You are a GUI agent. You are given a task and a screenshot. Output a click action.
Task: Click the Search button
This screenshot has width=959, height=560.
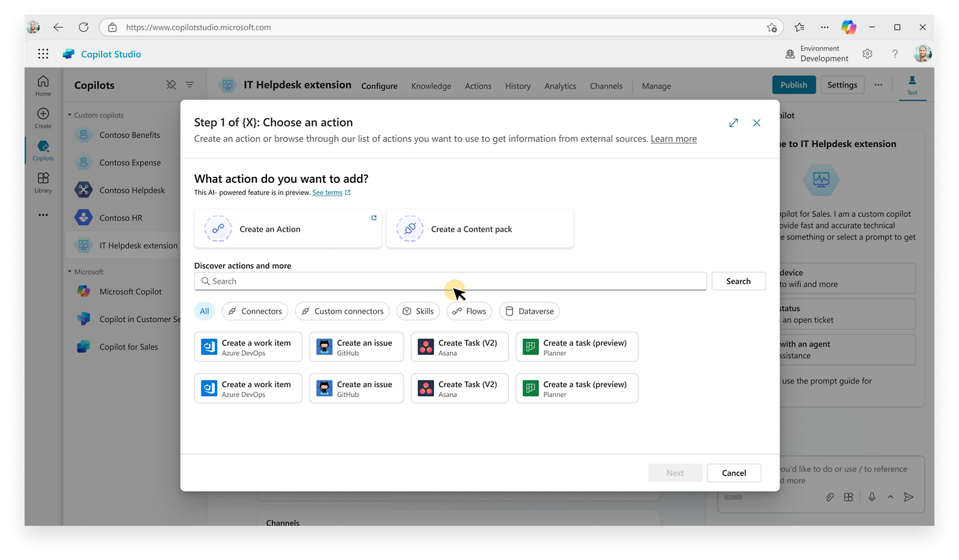[738, 280]
